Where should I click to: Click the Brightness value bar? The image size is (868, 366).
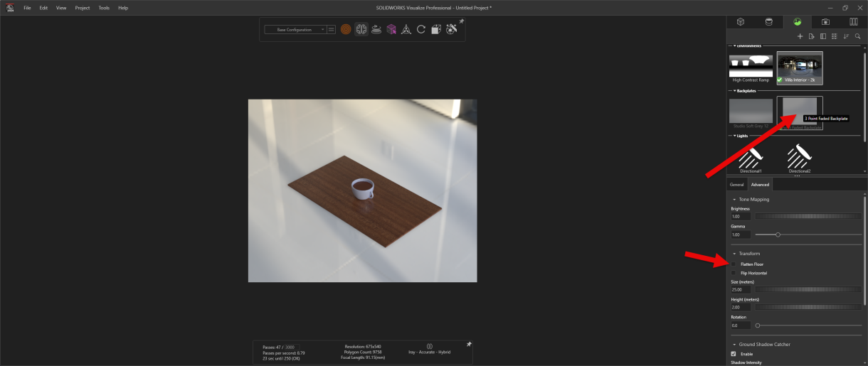(x=808, y=216)
